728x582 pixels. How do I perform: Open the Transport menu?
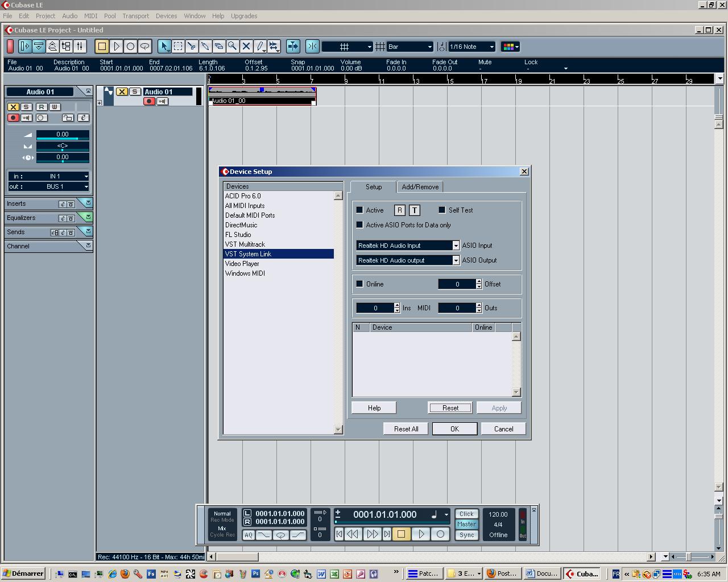click(136, 16)
